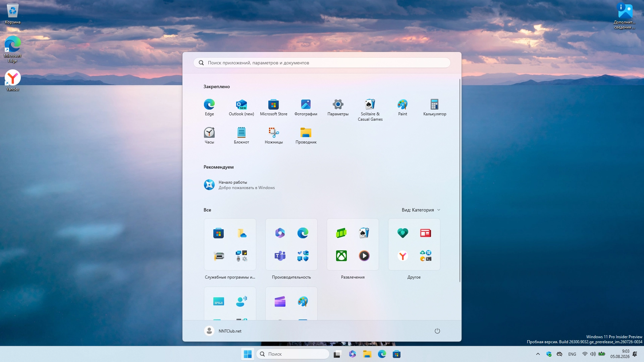644x362 pixels.
Task: Open Solitaire icon in Развлечения folder
Action: click(x=364, y=233)
